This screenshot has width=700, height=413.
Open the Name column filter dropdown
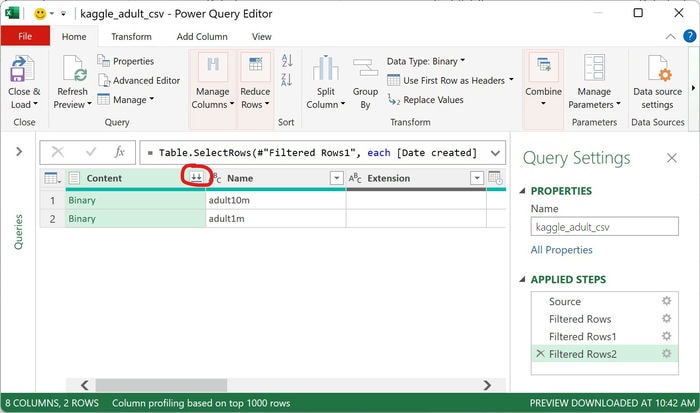click(x=336, y=178)
